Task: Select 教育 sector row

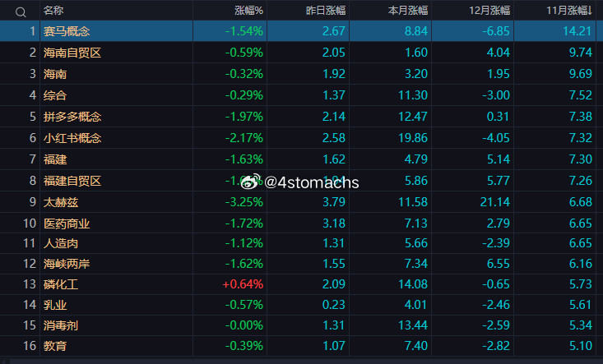Action: pyautogui.click(x=55, y=348)
